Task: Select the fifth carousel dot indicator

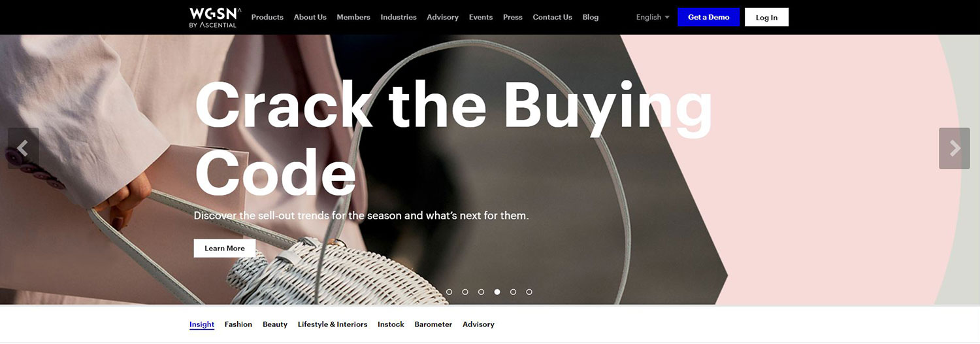Action: 513,292
